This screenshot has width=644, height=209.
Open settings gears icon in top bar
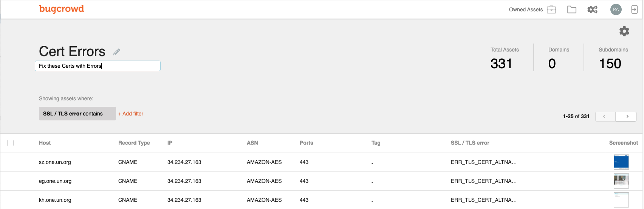592,9
